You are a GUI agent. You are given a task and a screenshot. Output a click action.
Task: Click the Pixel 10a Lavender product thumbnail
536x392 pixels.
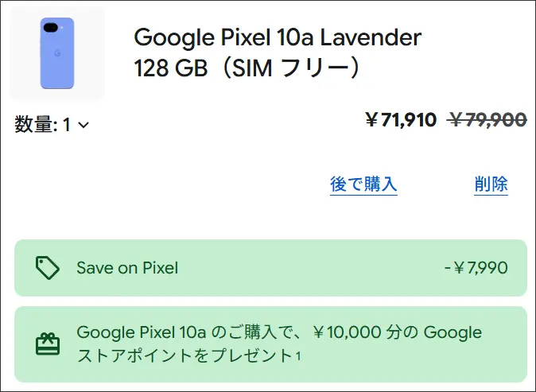click(56, 53)
